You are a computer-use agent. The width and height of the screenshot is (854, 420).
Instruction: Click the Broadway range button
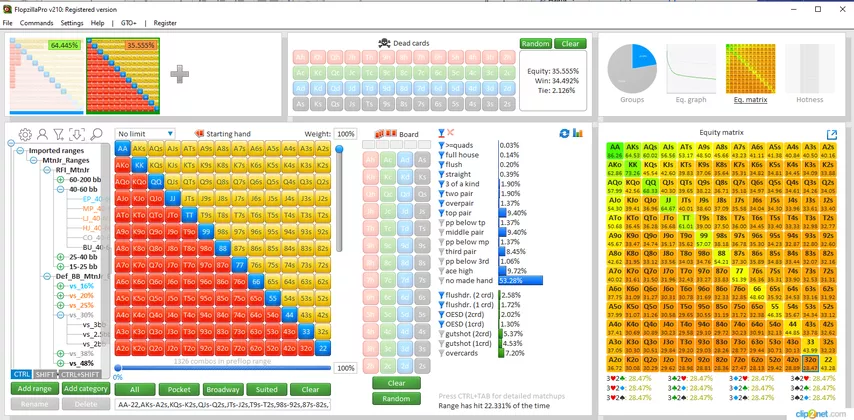point(222,389)
